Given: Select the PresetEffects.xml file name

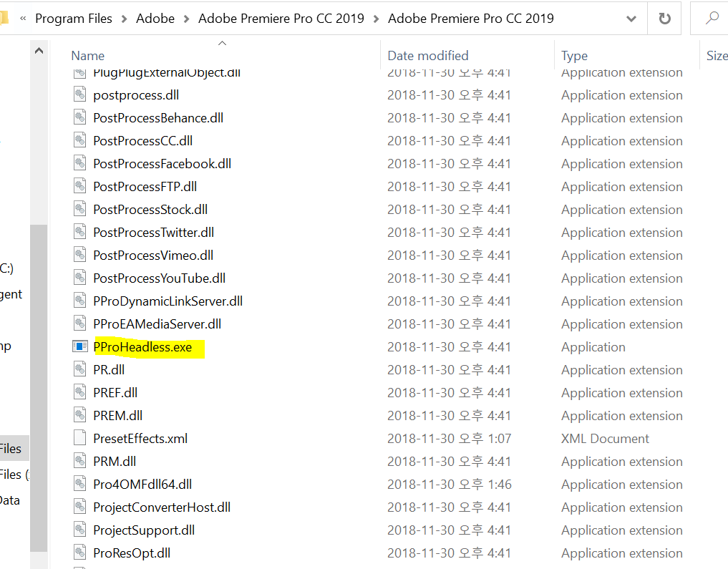Looking at the screenshot, I should [x=140, y=438].
